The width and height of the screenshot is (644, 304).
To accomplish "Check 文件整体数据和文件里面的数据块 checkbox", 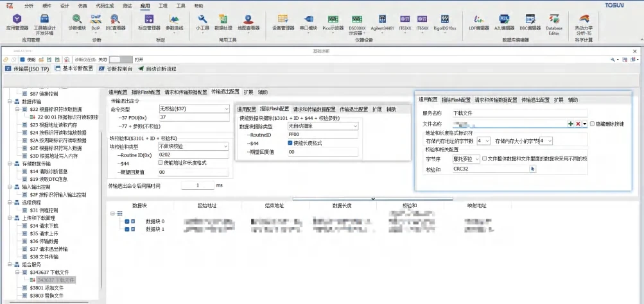I will pyautogui.click(x=485, y=158).
